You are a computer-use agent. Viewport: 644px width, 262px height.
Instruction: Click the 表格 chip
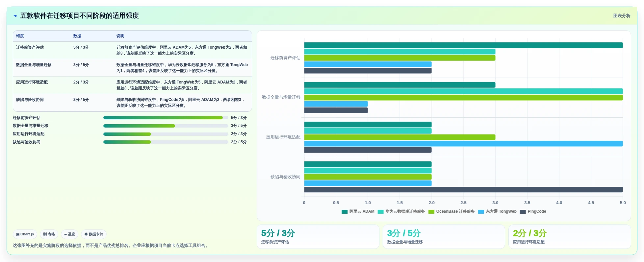click(49, 234)
